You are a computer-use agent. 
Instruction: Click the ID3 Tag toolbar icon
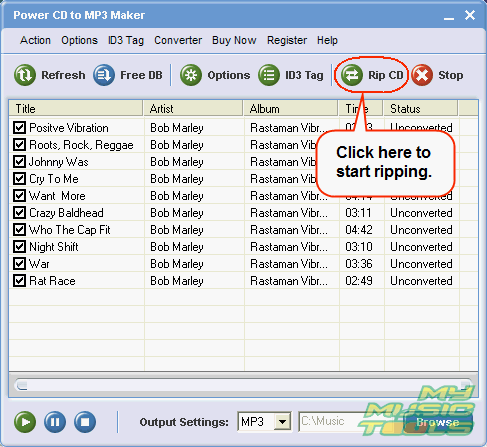coord(269,75)
